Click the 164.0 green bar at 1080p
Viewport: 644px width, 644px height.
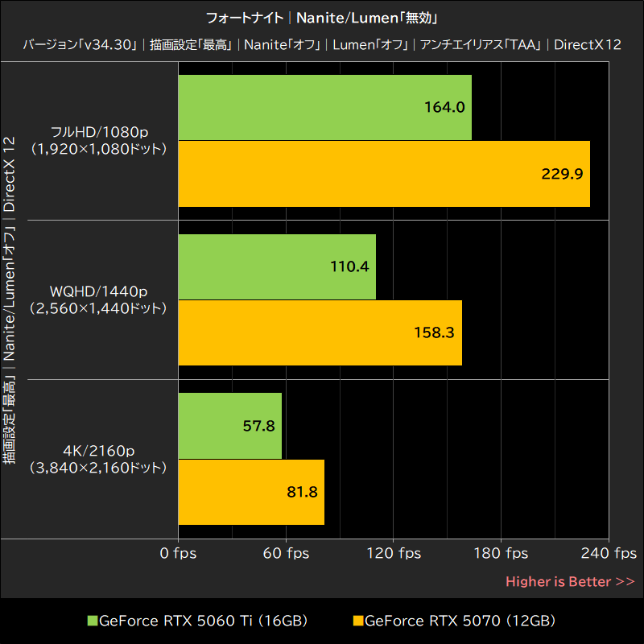tap(325, 107)
